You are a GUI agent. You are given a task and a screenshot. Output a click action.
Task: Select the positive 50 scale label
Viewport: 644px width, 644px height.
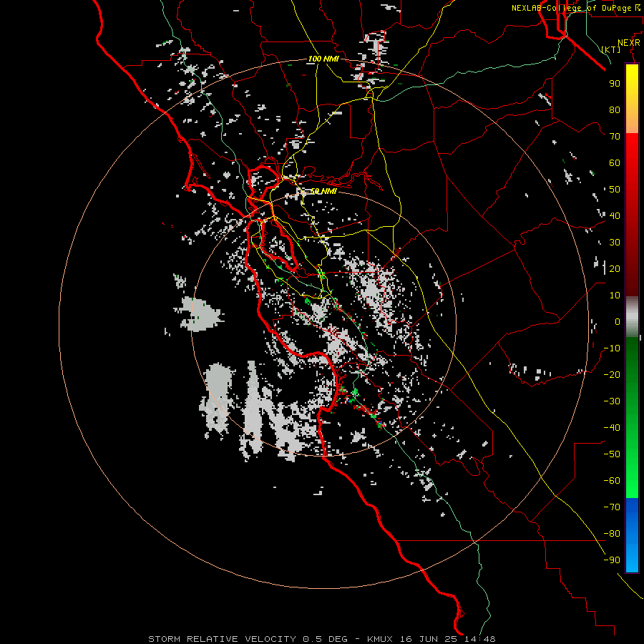(615, 190)
